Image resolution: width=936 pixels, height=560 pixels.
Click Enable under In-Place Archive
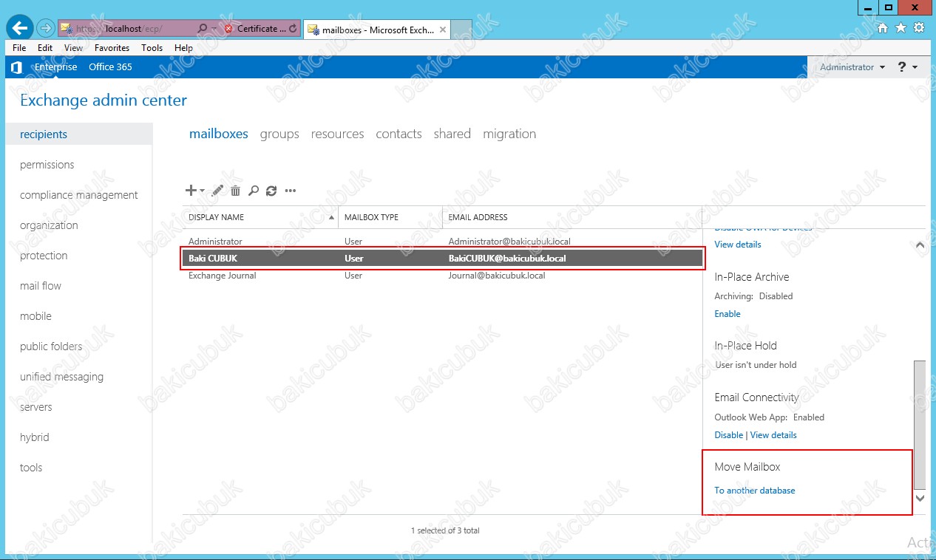[728, 314]
